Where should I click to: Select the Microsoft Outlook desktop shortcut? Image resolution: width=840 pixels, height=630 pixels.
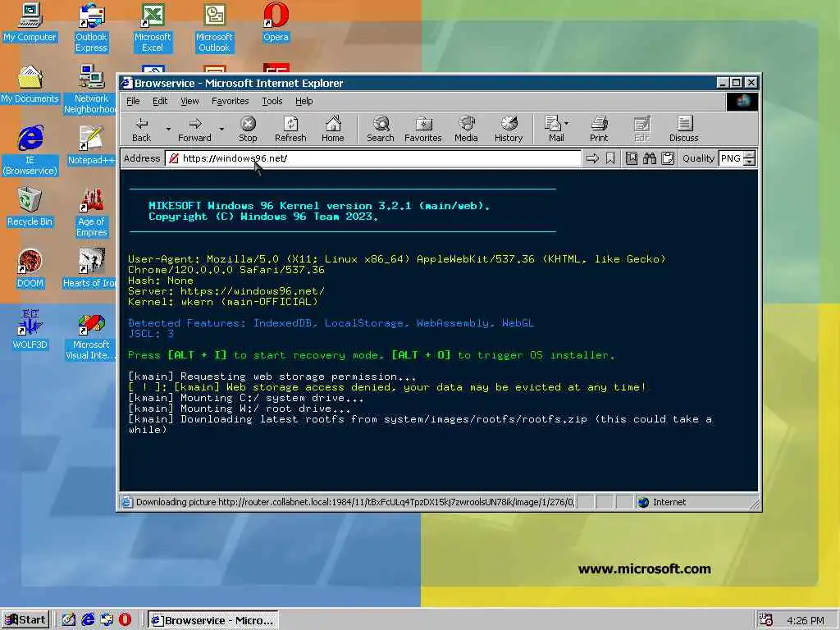214,28
